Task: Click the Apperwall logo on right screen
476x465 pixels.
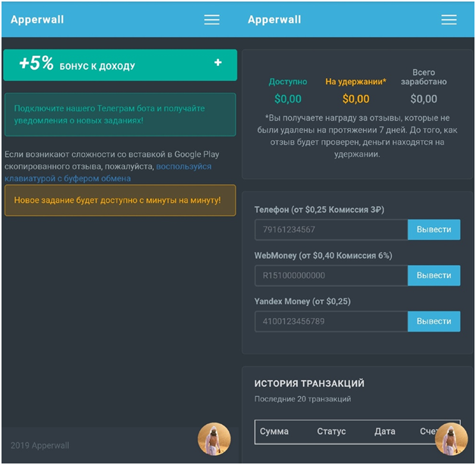Action: (x=274, y=20)
